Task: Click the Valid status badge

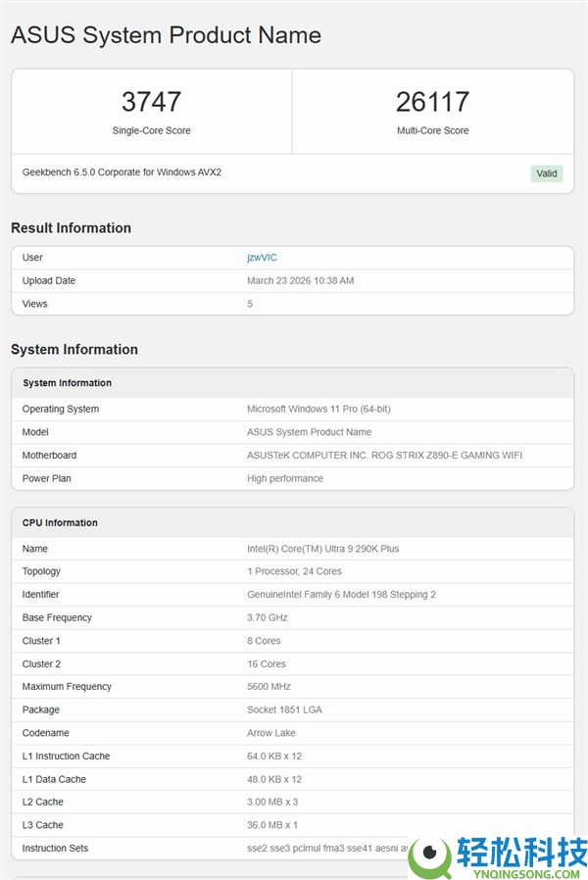Action: point(547,173)
